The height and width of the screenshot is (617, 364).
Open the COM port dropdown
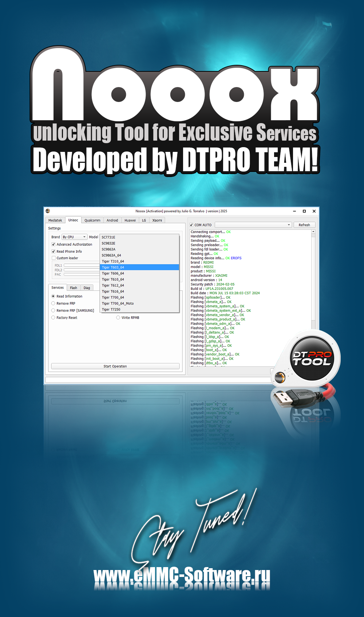pos(253,225)
